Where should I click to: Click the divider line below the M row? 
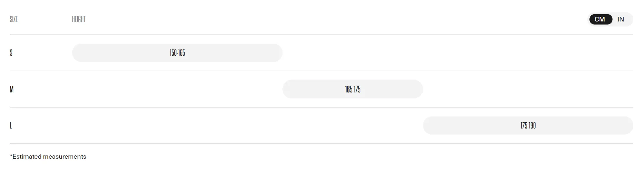coord(321,107)
